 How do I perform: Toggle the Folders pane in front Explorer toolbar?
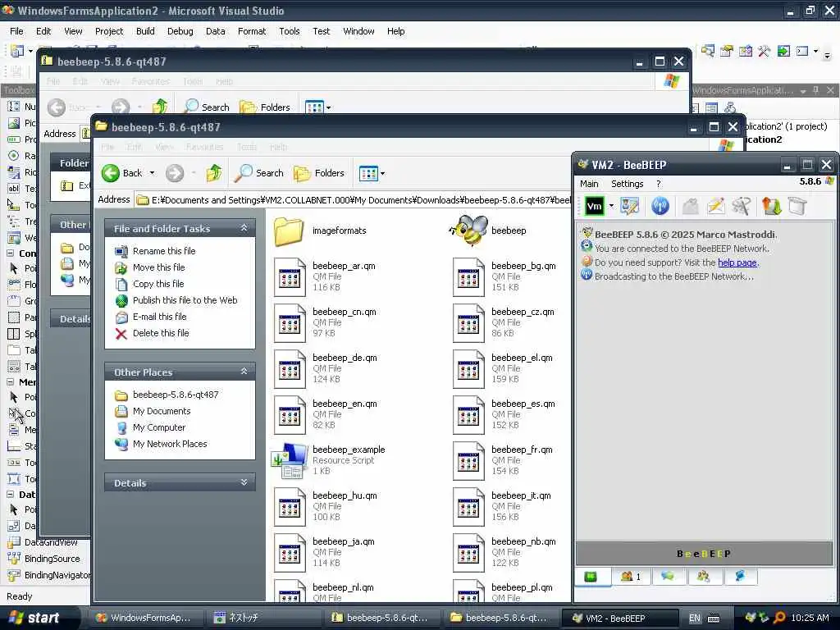tap(319, 173)
